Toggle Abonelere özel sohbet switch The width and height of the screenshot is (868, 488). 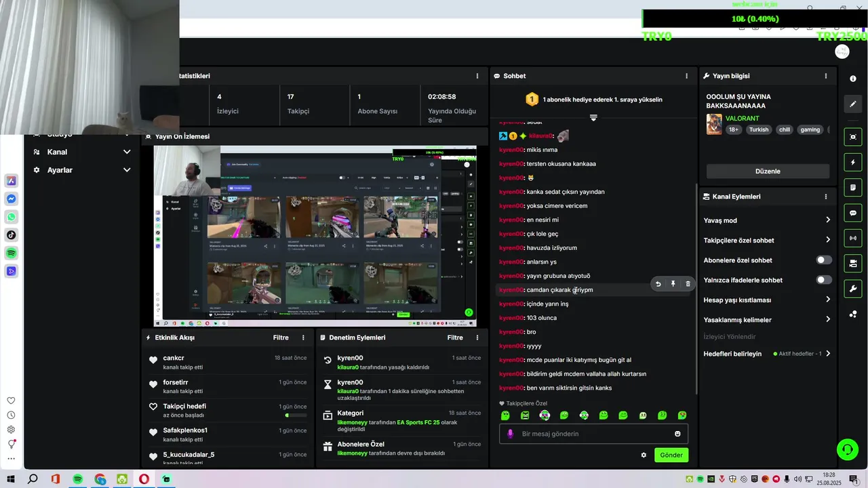(824, 260)
